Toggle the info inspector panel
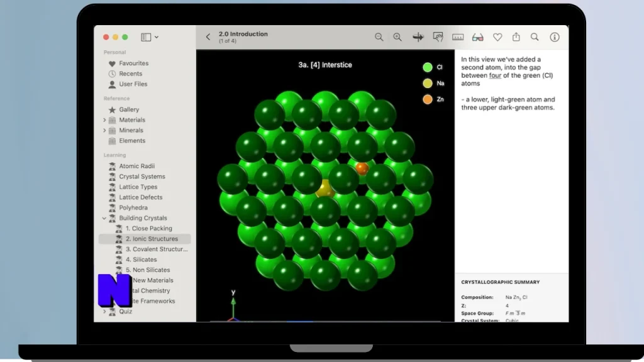The image size is (644, 362). pos(555,37)
